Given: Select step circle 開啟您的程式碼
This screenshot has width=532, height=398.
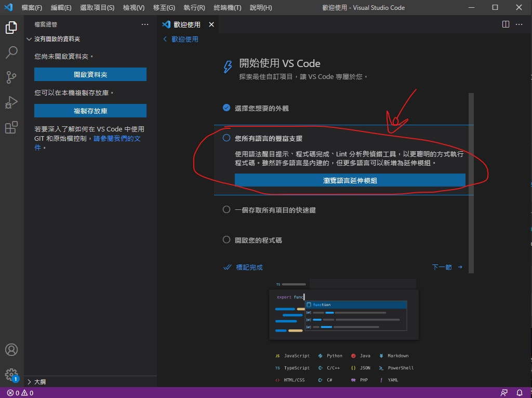Looking at the screenshot, I should click(227, 240).
